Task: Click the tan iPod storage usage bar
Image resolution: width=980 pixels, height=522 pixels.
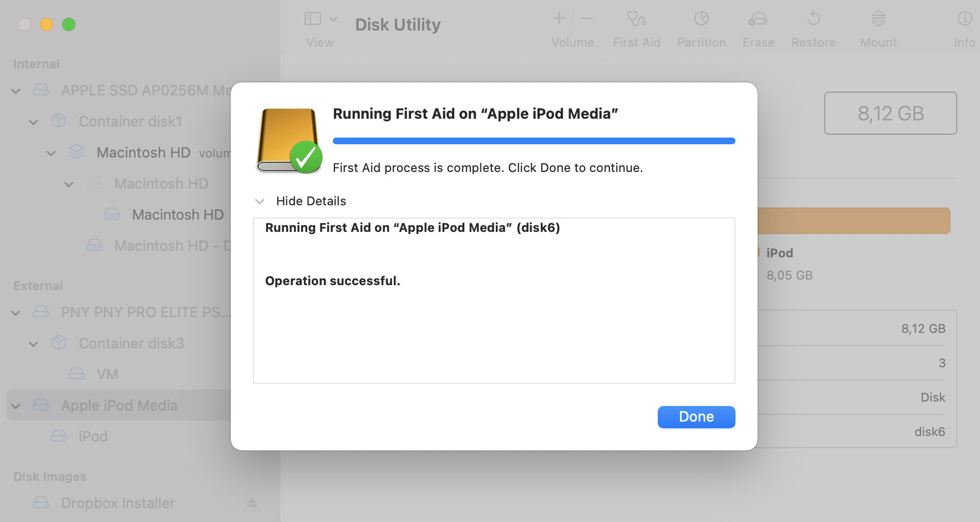Action: [854, 221]
